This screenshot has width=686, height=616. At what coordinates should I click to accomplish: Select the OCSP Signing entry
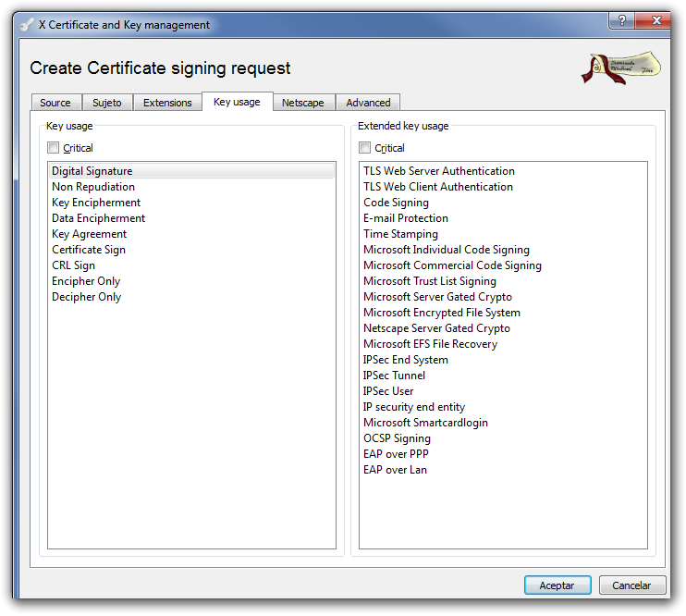[397, 438]
